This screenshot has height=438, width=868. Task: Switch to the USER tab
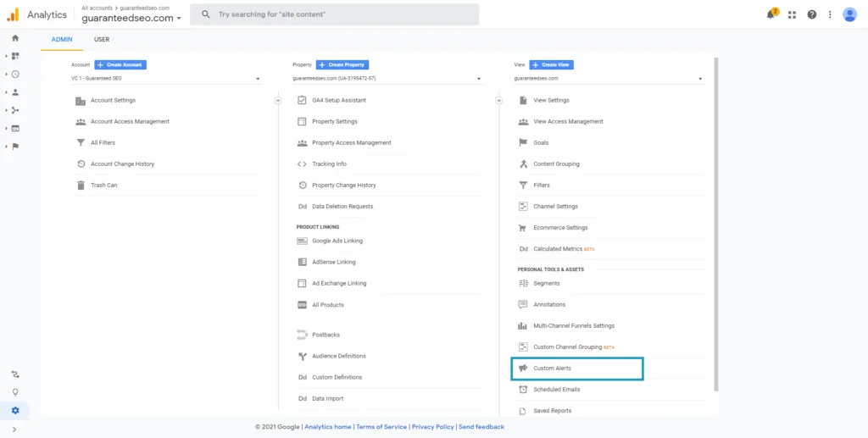[102, 40]
